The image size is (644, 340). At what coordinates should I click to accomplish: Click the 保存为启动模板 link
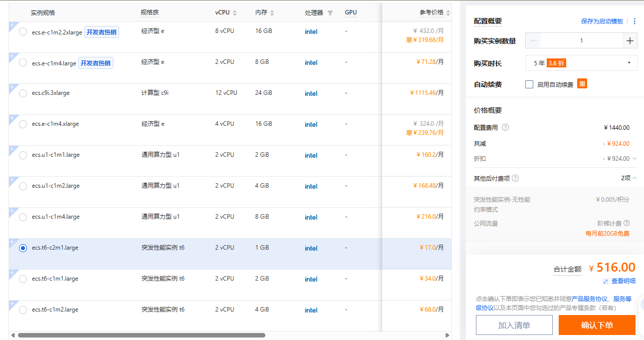point(602,21)
